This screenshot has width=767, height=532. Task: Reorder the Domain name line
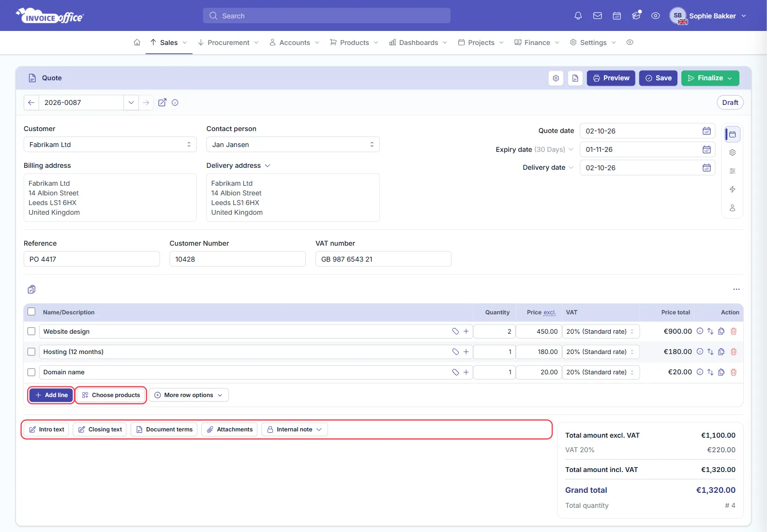[x=710, y=372]
